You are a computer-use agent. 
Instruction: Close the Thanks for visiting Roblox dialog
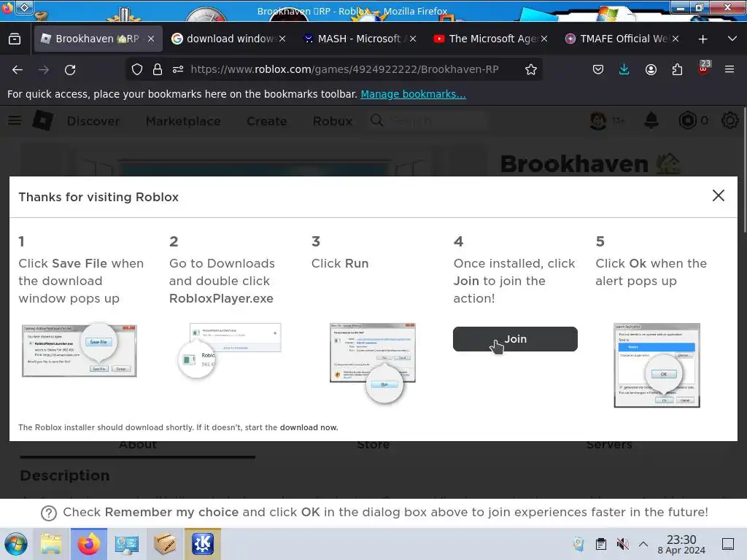tap(718, 195)
